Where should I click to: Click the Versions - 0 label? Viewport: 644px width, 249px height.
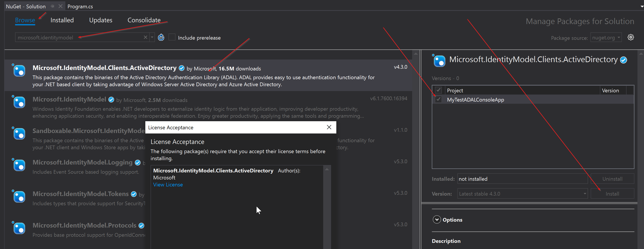445,78
